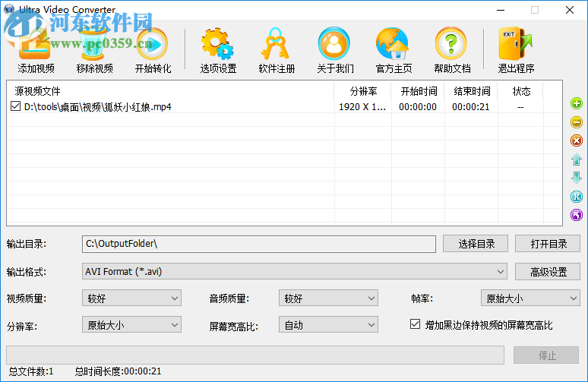Open 高级设置 advanced settings button
Viewport: 588px width, 382px height.
(548, 271)
